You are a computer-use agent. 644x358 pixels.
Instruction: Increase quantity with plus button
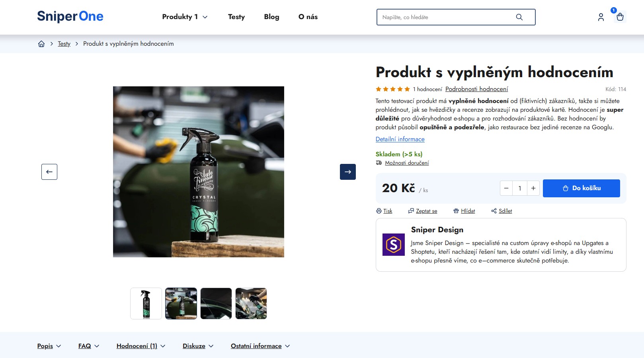coord(533,188)
